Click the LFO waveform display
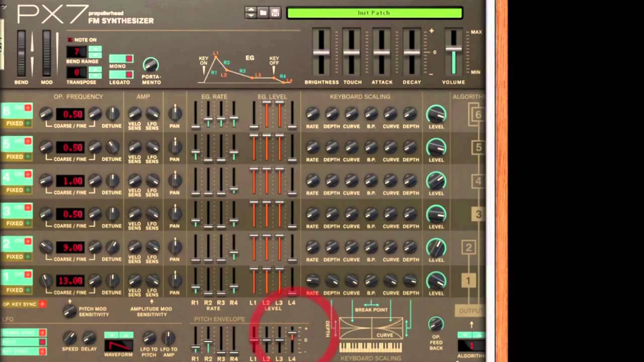The image size is (644, 362). click(119, 345)
